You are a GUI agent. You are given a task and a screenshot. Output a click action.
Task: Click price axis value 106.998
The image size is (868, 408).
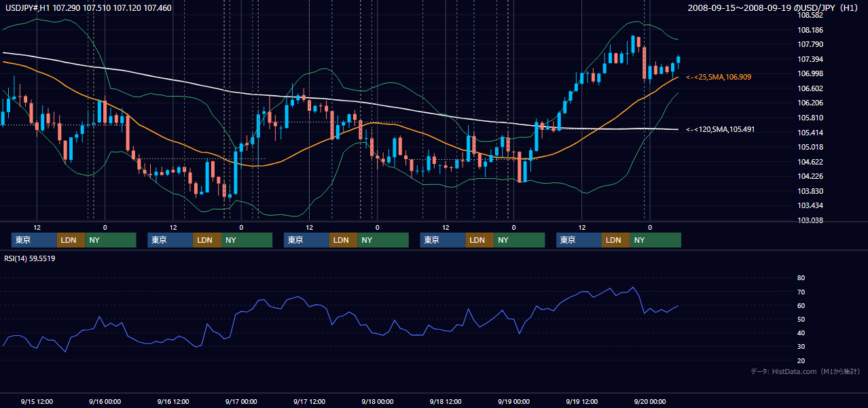810,73
